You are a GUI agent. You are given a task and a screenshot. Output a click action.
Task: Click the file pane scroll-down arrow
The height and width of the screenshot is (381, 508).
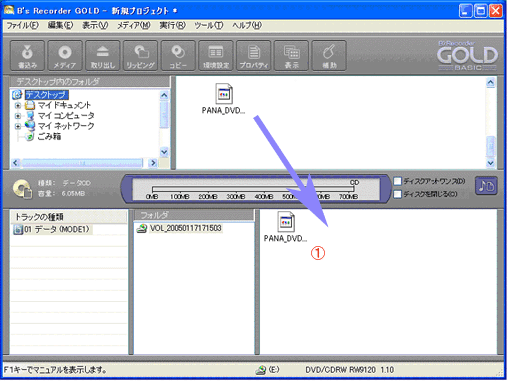tap(490, 163)
